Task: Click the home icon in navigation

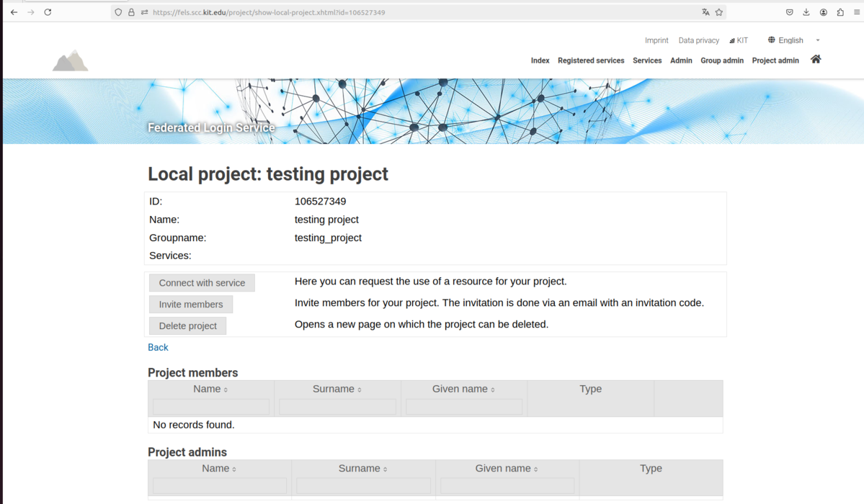Action: pos(816,60)
